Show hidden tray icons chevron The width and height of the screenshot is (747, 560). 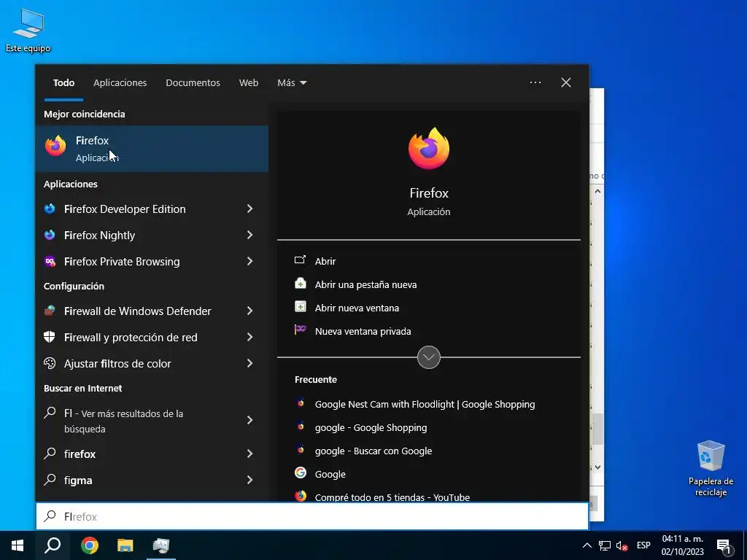click(587, 545)
